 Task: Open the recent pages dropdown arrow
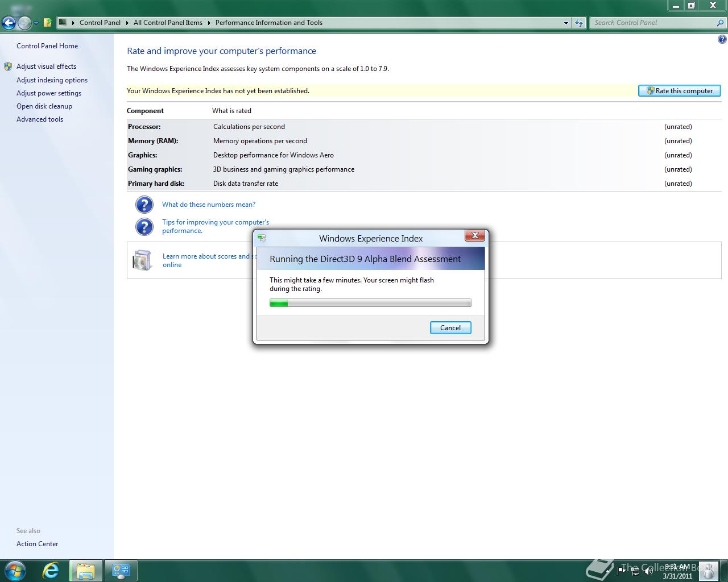point(36,23)
